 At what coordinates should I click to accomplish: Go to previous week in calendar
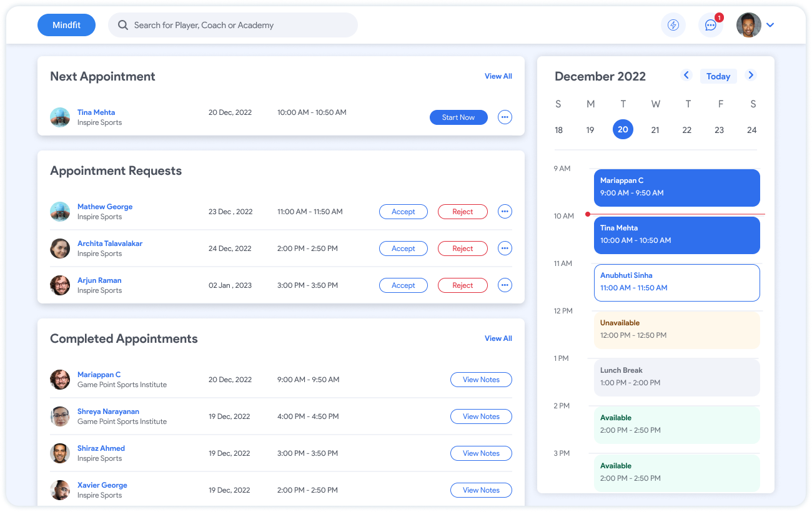[x=686, y=75]
